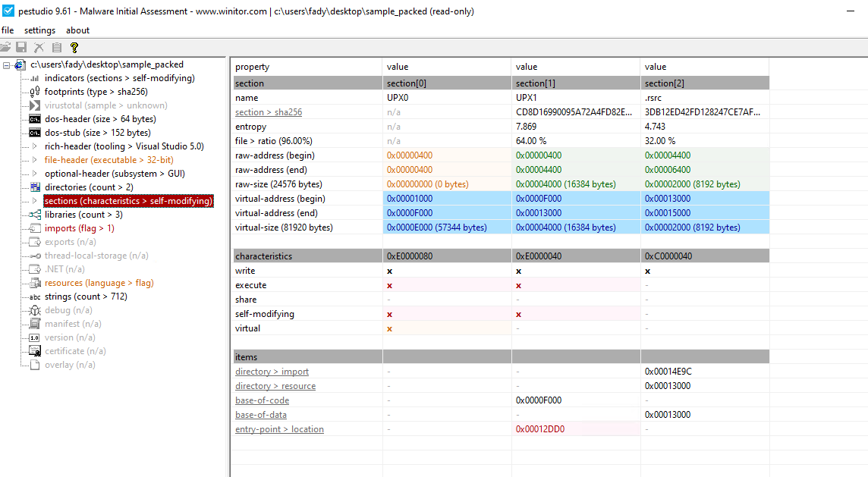The image size is (868, 477).
Task: Expand the sections tree node arrow
Action: 34,201
